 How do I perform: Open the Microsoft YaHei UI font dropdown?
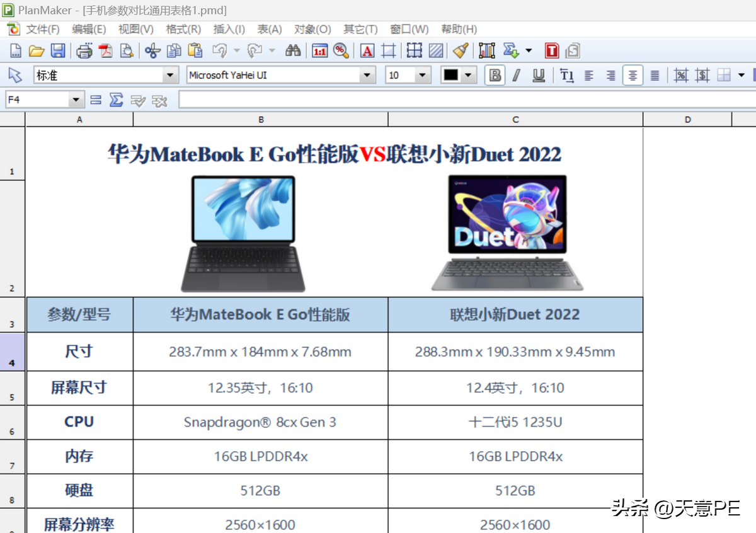[x=367, y=76]
